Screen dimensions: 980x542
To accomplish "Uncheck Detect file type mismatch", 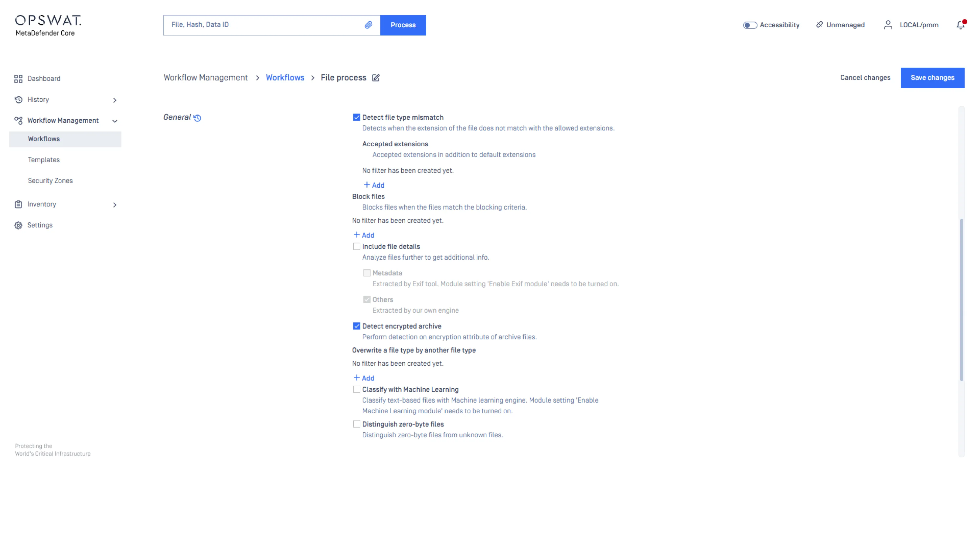I will click(x=356, y=117).
